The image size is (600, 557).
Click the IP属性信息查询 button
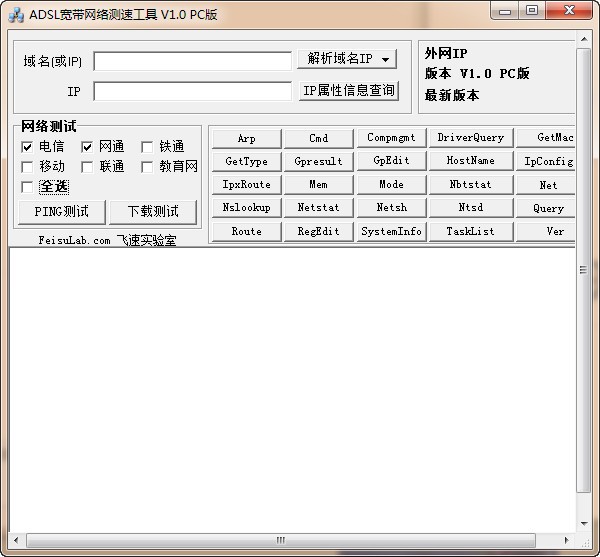[348, 91]
